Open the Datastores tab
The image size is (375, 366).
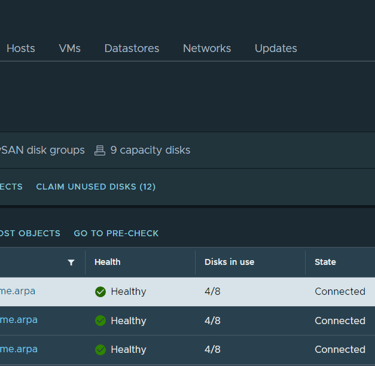(x=132, y=48)
